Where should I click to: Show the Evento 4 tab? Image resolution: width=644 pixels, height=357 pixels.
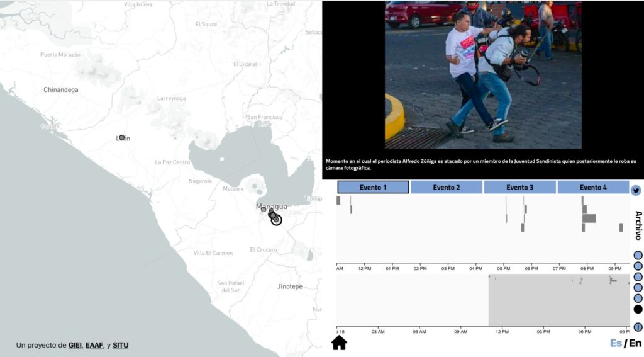[x=593, y=187]
